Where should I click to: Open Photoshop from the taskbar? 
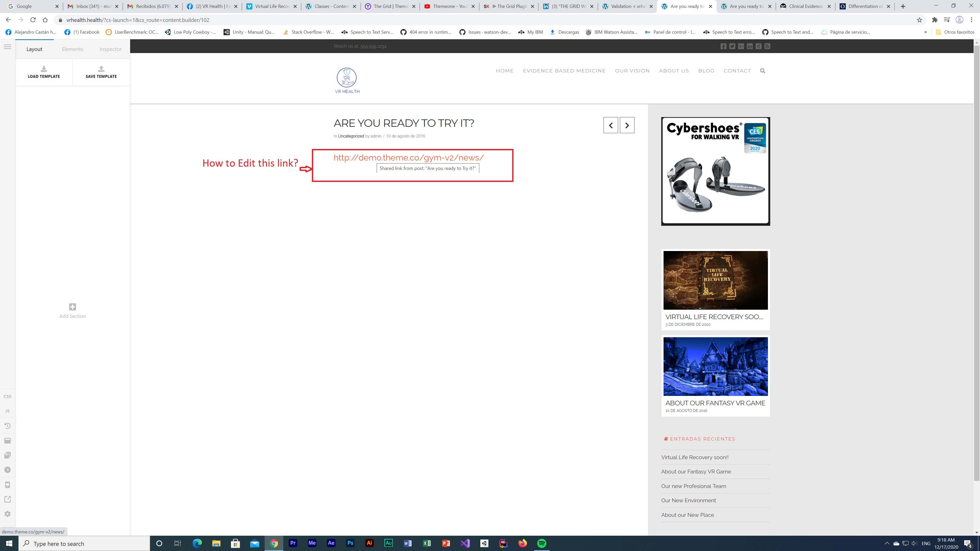coord(350,543)
